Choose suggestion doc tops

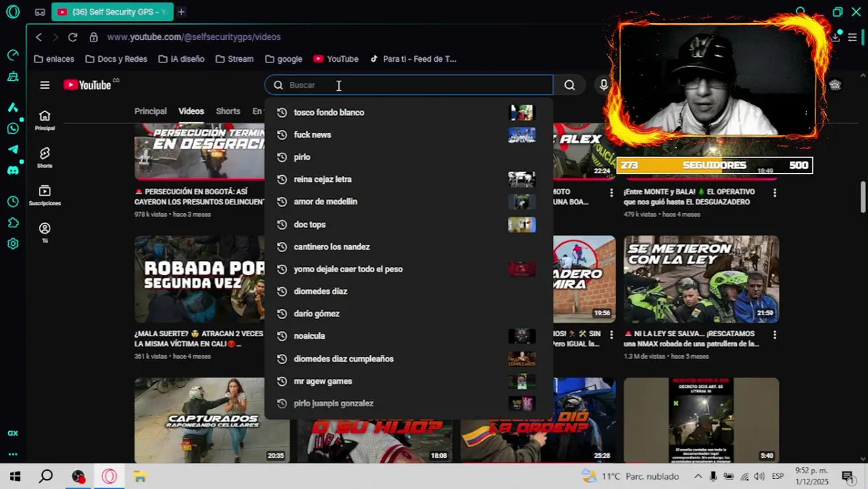pyautogui.click(x=409, y=224)
